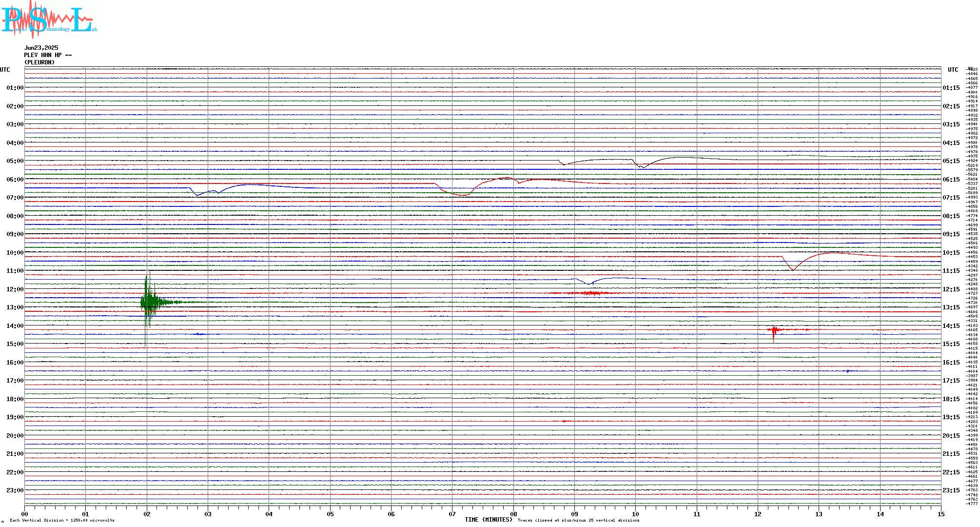The image size is (980, 527).
Task: Click the 05:00 hour label on left
Action: pyautogui.click(x=15, y=161)
